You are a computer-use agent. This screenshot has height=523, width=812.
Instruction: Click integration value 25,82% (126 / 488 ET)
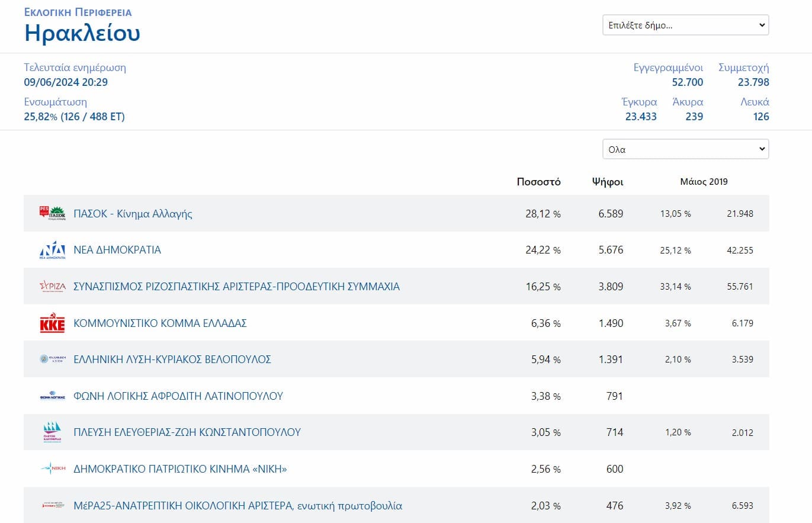[x=75, y=117]
